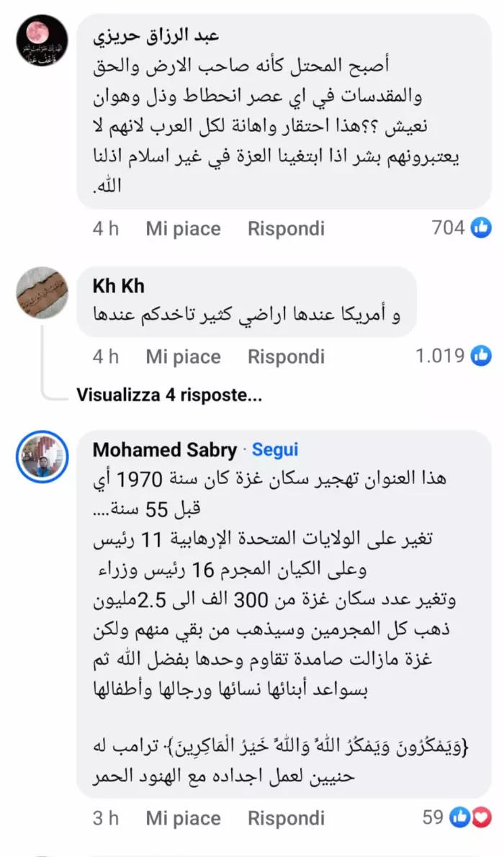Toggle "Mi piace" on Kh Kh's comment
Viewport: 504px width, 857px height.
pyautogui.click(x=183, y=356)
